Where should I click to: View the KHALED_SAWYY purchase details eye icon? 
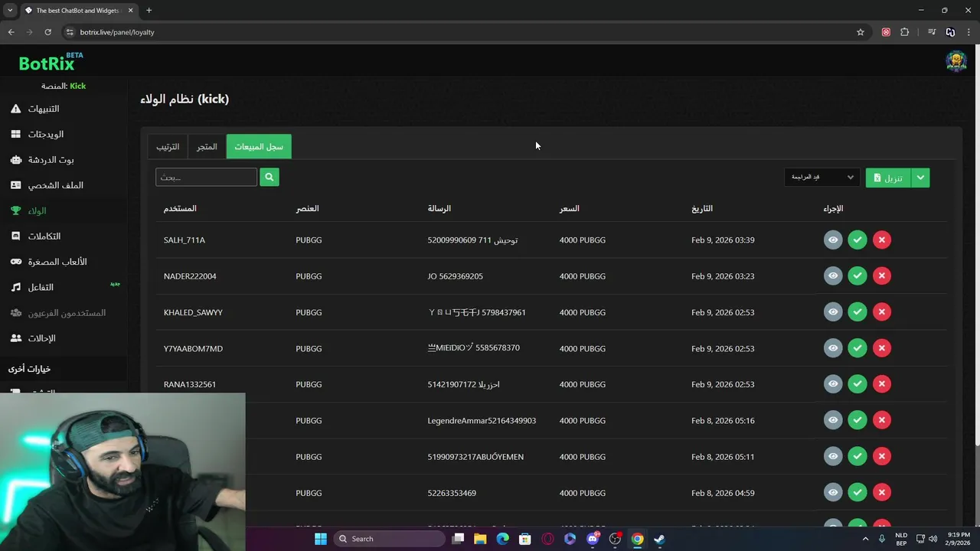833,311
